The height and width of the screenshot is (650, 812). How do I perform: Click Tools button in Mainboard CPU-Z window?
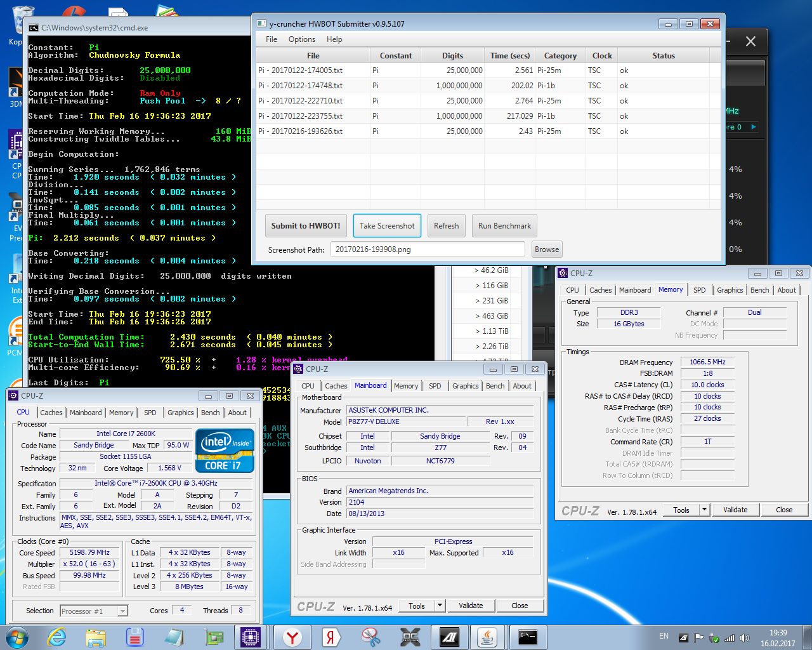pos(417,606)
